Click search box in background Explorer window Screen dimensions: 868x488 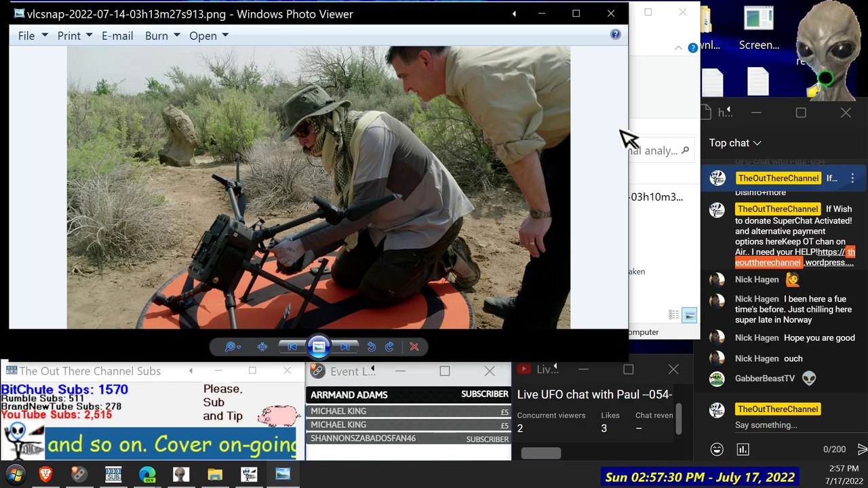coord(660,151)
